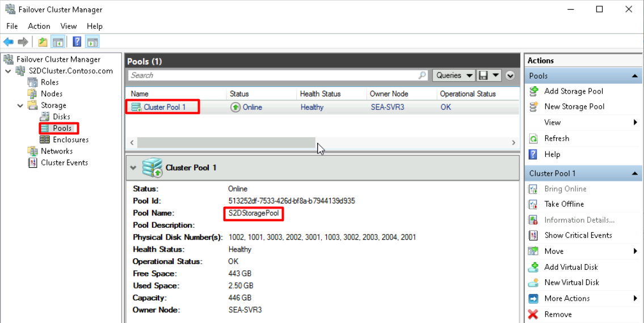Select the Cluster Pool 1 row

click(322, 107)
